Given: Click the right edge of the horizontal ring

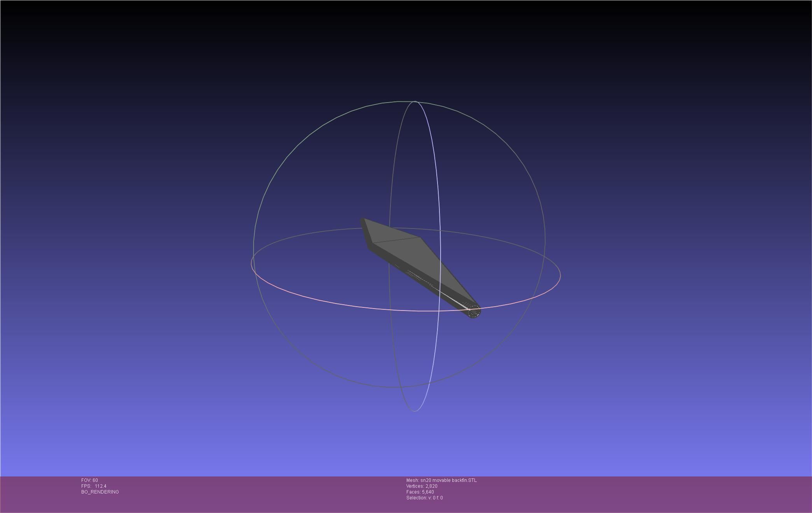Looking at the screenshot, I should (x=560, y=275).
